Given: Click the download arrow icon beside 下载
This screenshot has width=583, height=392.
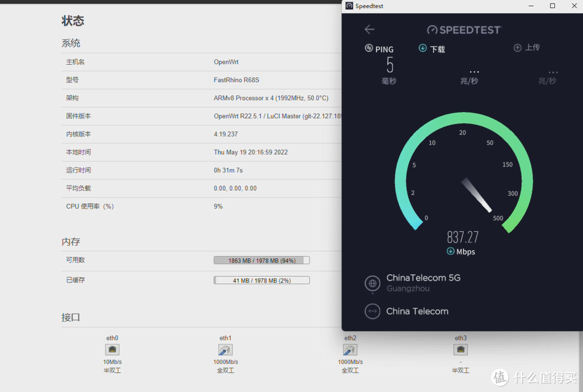Looking at the screenshot, I should click(x=423, y=48).
